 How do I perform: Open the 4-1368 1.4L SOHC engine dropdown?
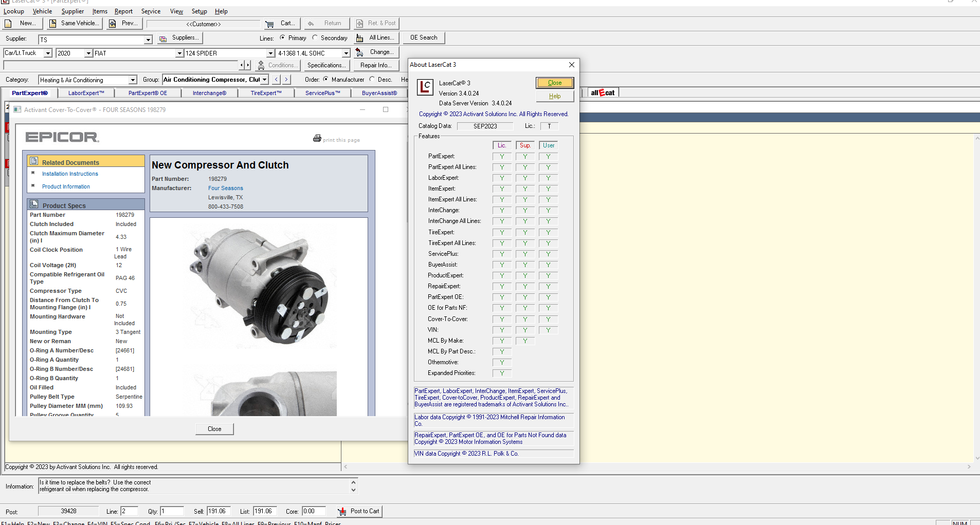coord(346,53)
